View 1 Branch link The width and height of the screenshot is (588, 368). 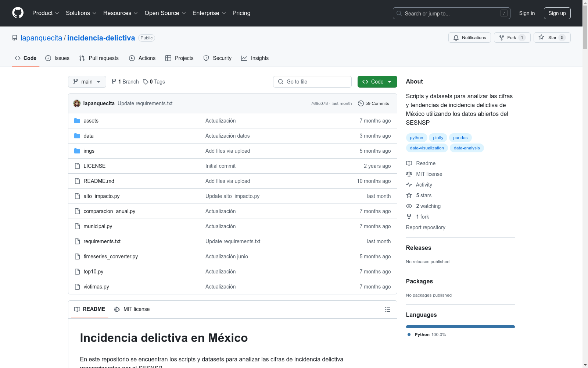click(x=125, y=82)
